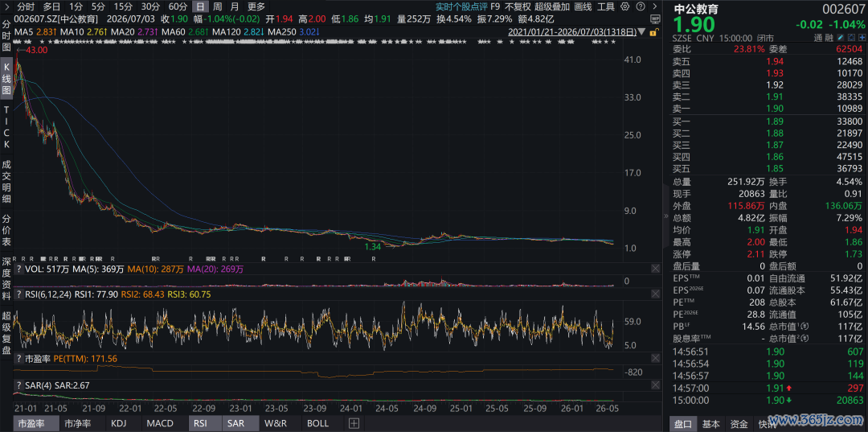Click the square icon between pencil and plus
The height and width of the screenshot is (432, 868).
[850, 39]
